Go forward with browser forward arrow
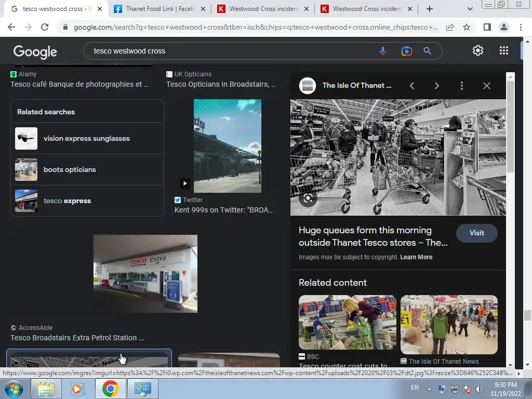532x399 pixels. [x=28, y=27]
